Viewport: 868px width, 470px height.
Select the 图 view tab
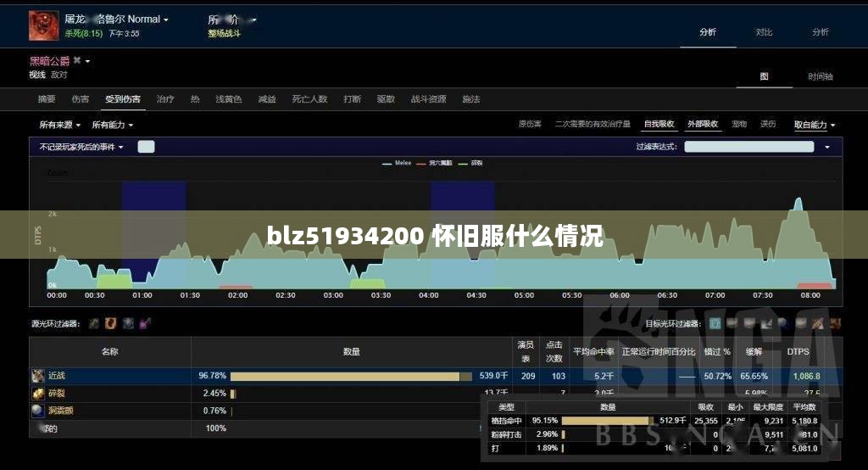764,76
